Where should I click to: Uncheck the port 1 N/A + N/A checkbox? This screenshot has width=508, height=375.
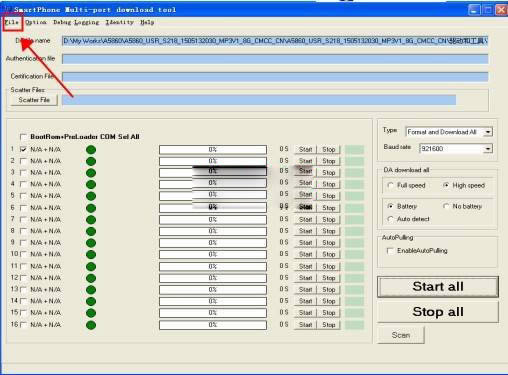click(x=23, y=149)
